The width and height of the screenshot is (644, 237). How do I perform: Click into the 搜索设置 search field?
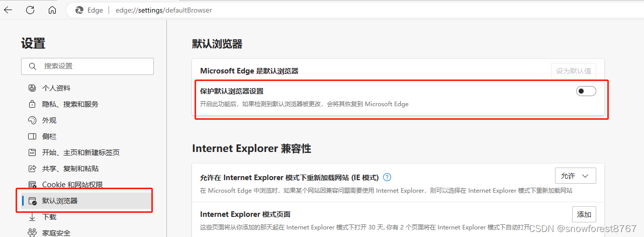click(87, 66)
